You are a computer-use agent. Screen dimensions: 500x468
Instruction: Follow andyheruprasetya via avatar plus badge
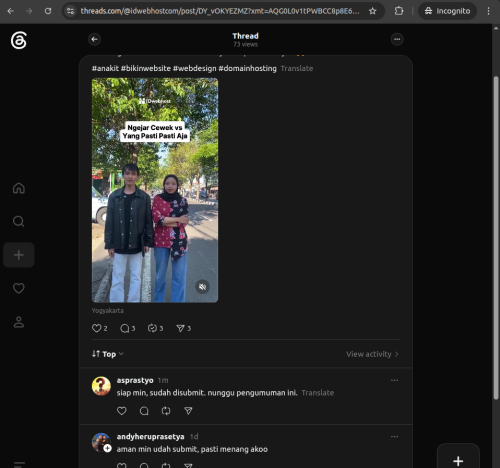107,448
